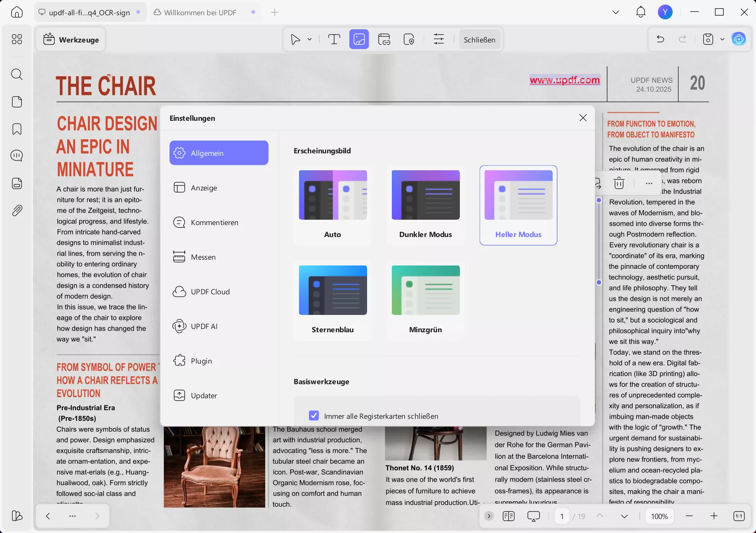The height and width of the screenshot is (533, 756).
Task: Open the notifications bell
Action: tap(641, 12)
